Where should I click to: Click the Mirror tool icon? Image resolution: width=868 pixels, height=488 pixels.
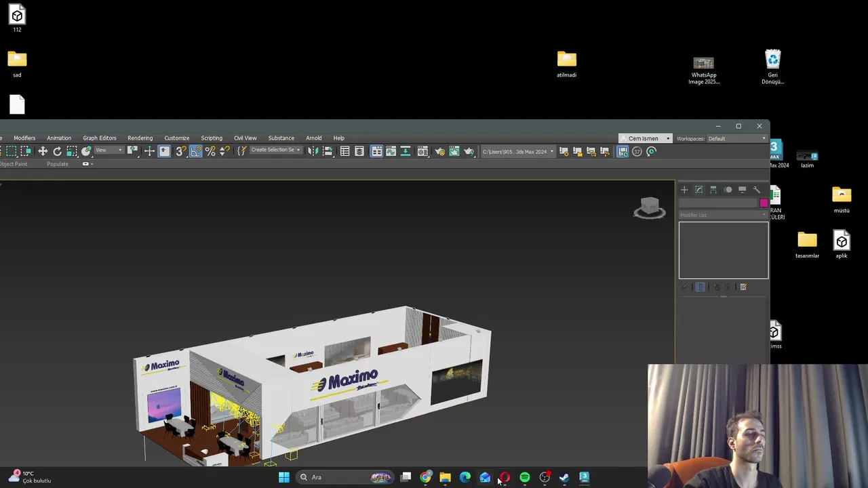click(313, 151)
